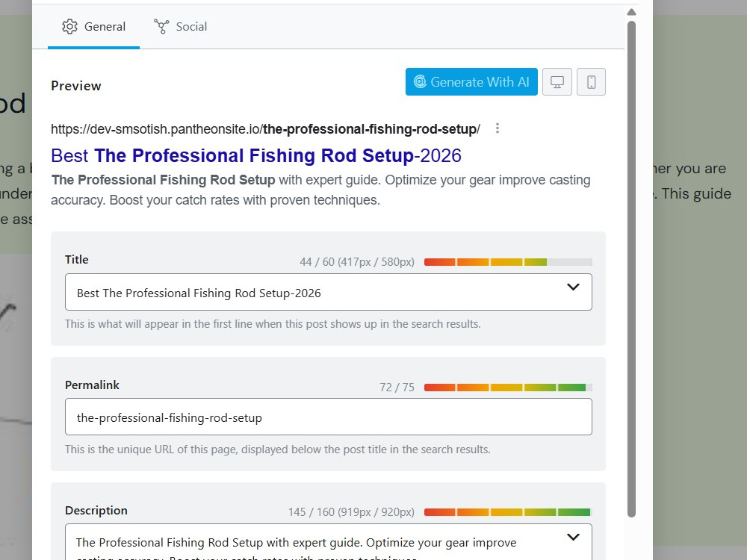Switch to desktop preview icon

(x=557, y=82)
